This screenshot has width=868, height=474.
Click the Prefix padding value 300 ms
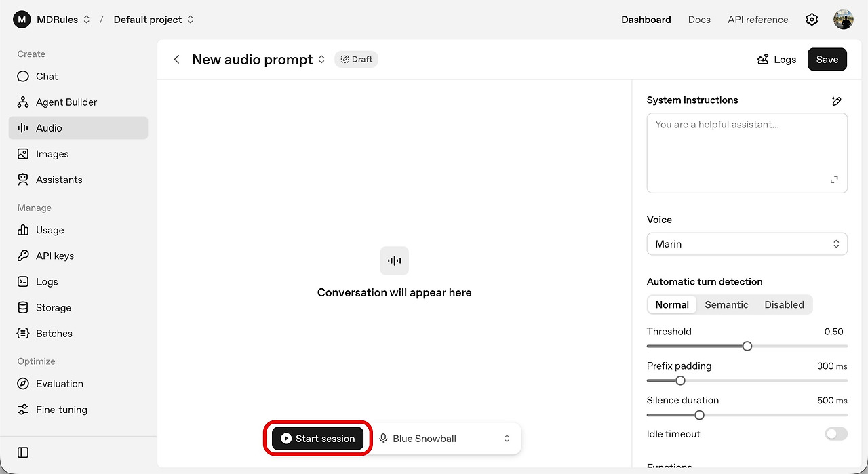(832, 366)
